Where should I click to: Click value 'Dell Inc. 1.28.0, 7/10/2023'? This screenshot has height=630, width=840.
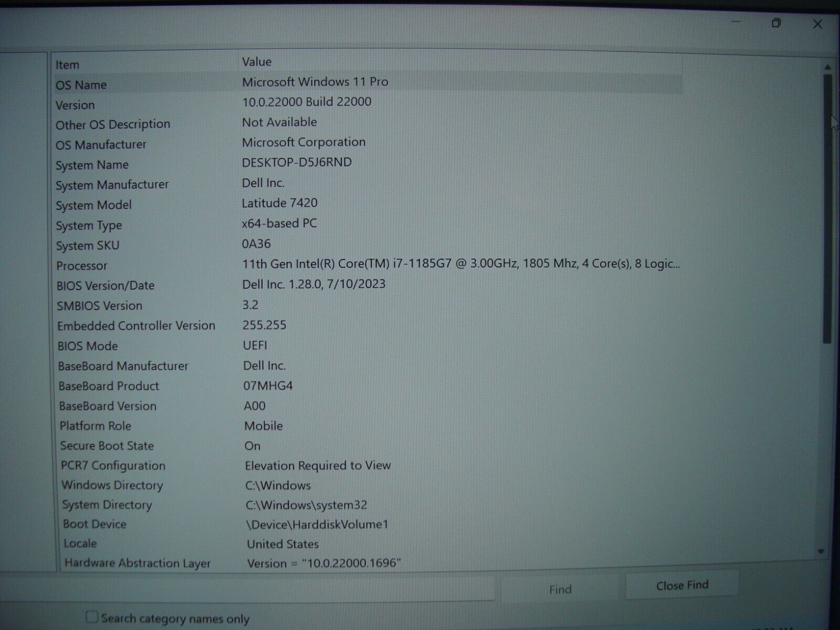[x=314, y=284]
